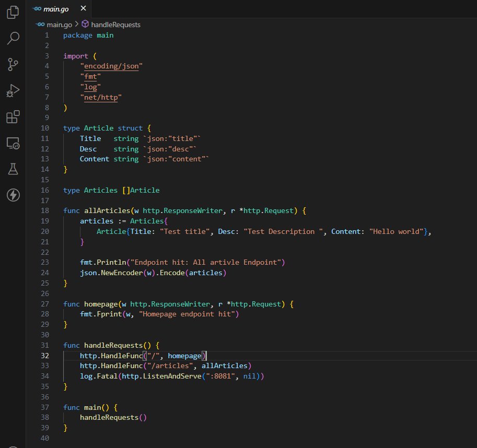Open Thunder Client lightning icon

click(12, 195)
